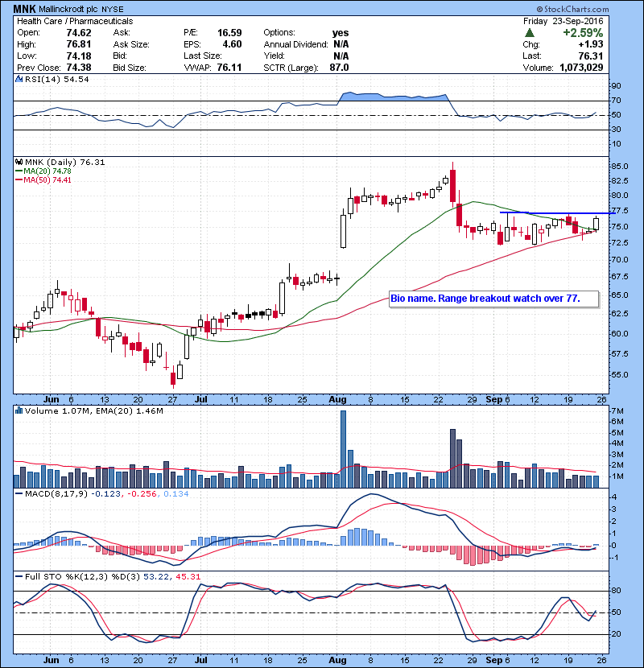The image size is (644, 668).
Task: Click the MA(20) 74.78 legend entry
Action: click(43, 171)
